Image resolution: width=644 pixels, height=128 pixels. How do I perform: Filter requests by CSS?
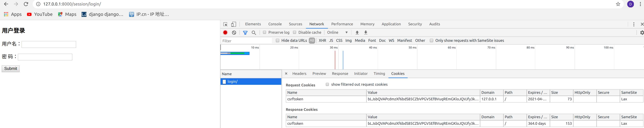point(339,41)
